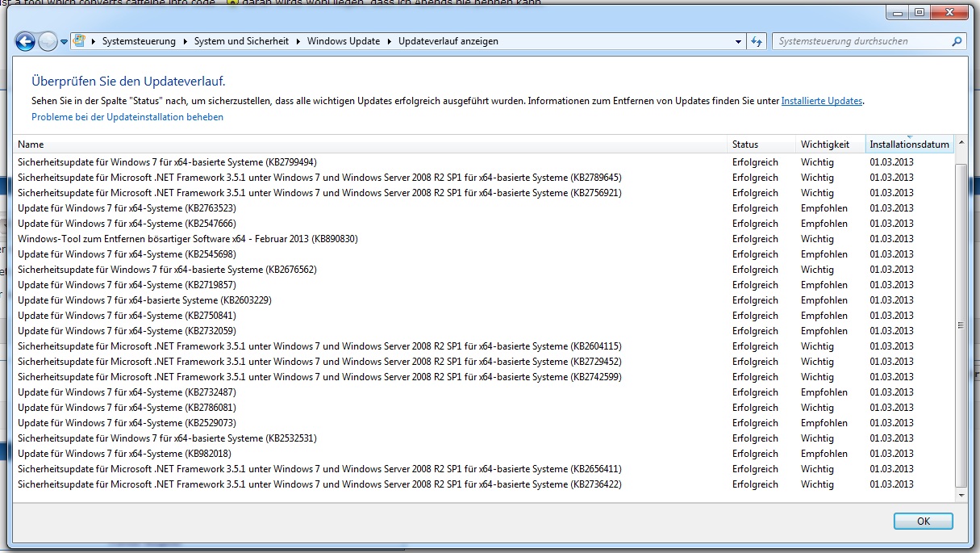The width and height of the screenshot is (980, 553).
Task: Sort by the 'Wichtigkeit' column header
Action: pos(830,145)
